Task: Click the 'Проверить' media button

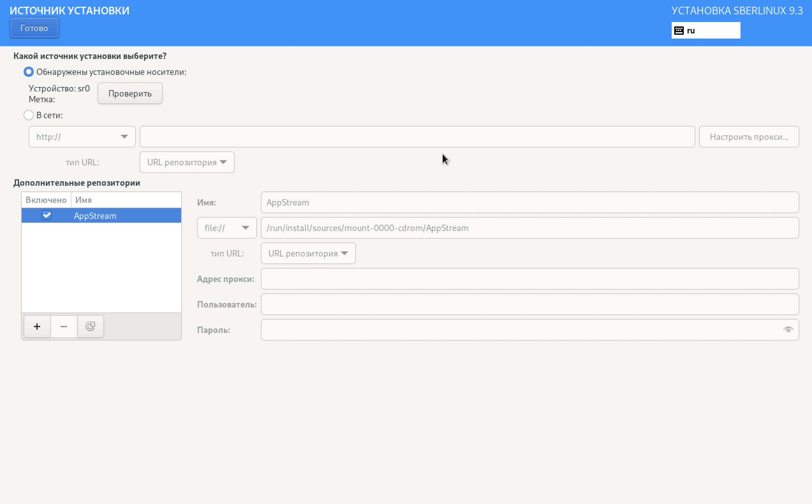Action: 130,94
